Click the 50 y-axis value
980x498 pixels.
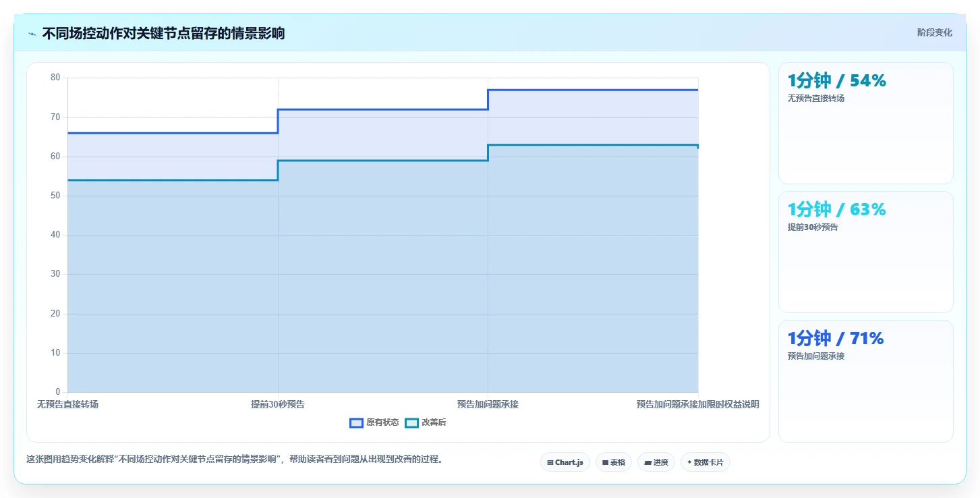(x=55, y=196)
